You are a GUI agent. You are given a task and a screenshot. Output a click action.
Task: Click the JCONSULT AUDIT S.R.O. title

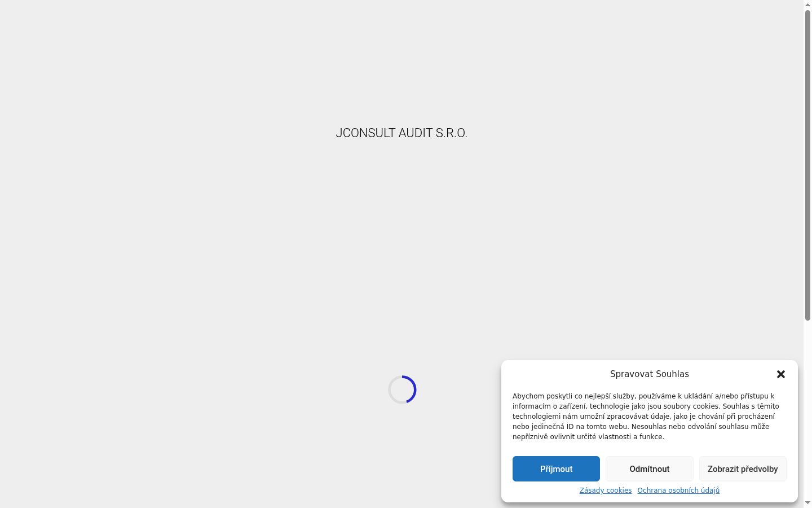pos(401,133)
